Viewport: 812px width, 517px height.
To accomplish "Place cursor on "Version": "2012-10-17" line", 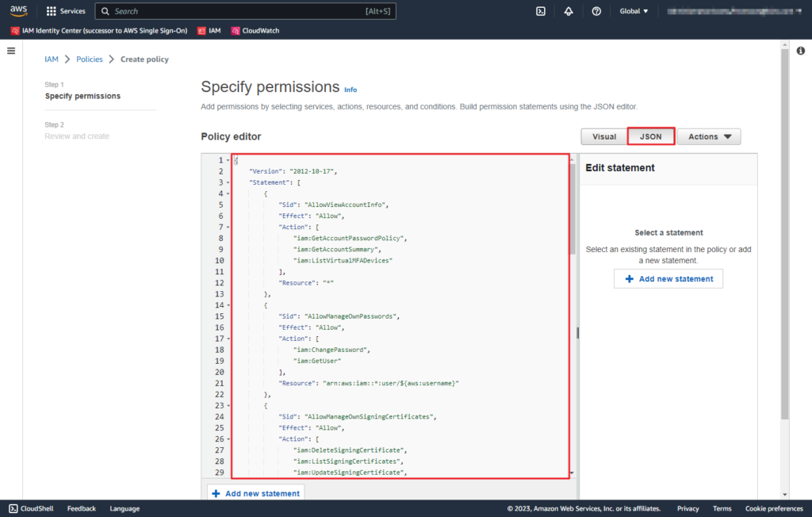I will 293,171.
